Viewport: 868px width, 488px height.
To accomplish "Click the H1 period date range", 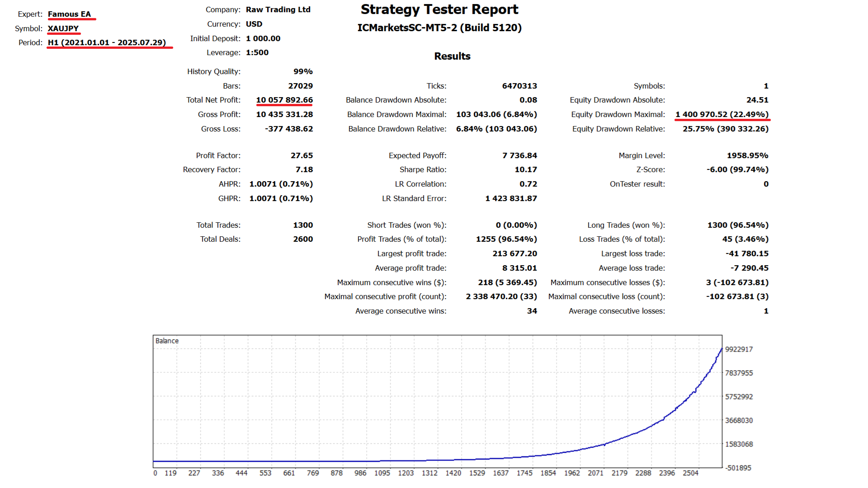I will click(107, 42).
